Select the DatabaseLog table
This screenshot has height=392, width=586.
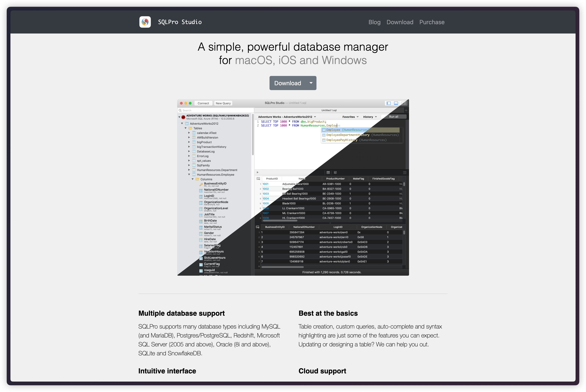pos(206,152)
